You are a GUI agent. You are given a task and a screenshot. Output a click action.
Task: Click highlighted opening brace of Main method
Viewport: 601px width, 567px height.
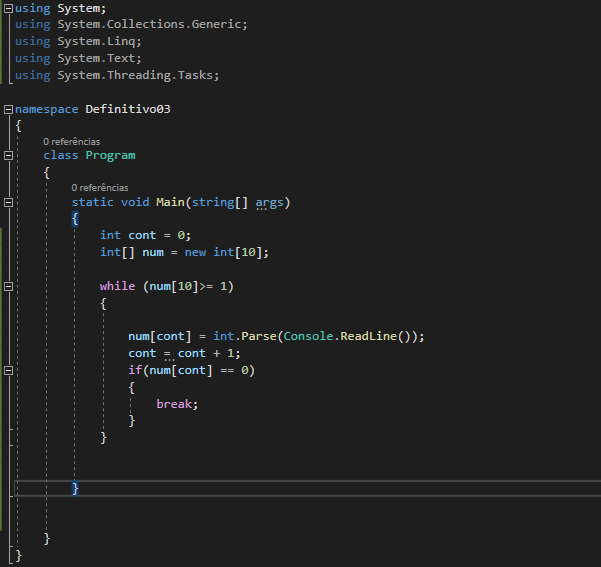coord(75,219)
